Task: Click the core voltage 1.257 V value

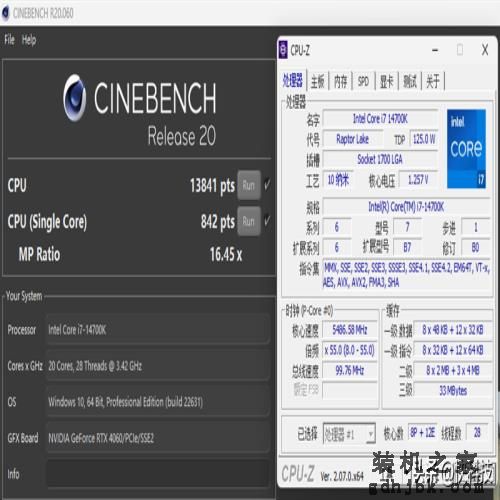Action: [418, 180]
